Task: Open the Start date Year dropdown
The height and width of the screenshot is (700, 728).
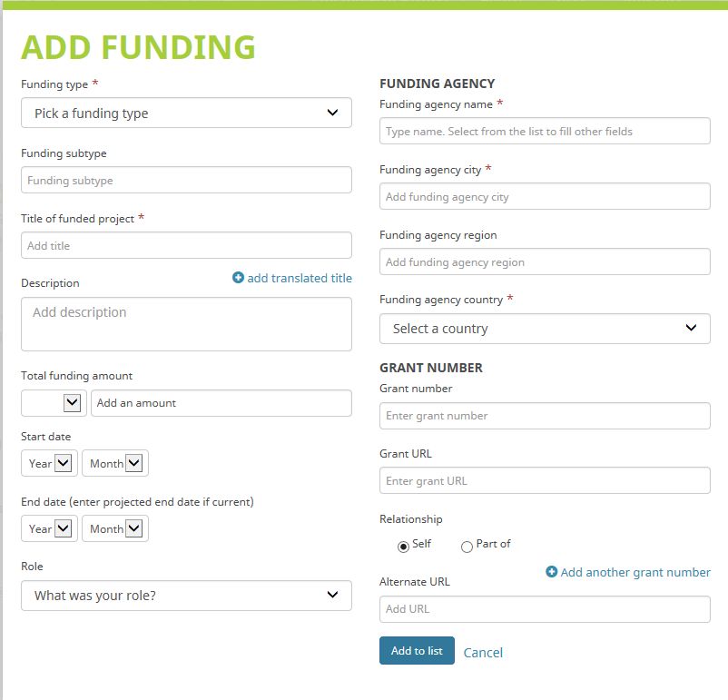Action: click(50, 463)
